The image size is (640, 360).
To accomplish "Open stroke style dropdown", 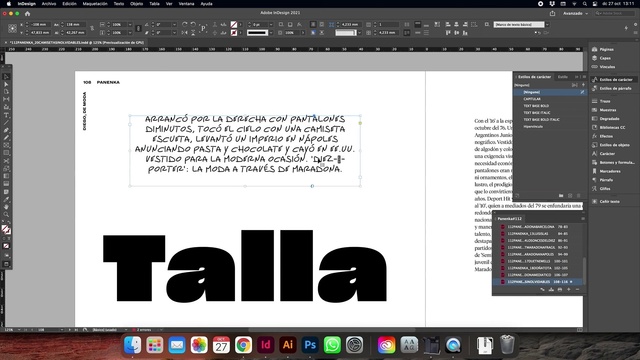I will point(271,33).
